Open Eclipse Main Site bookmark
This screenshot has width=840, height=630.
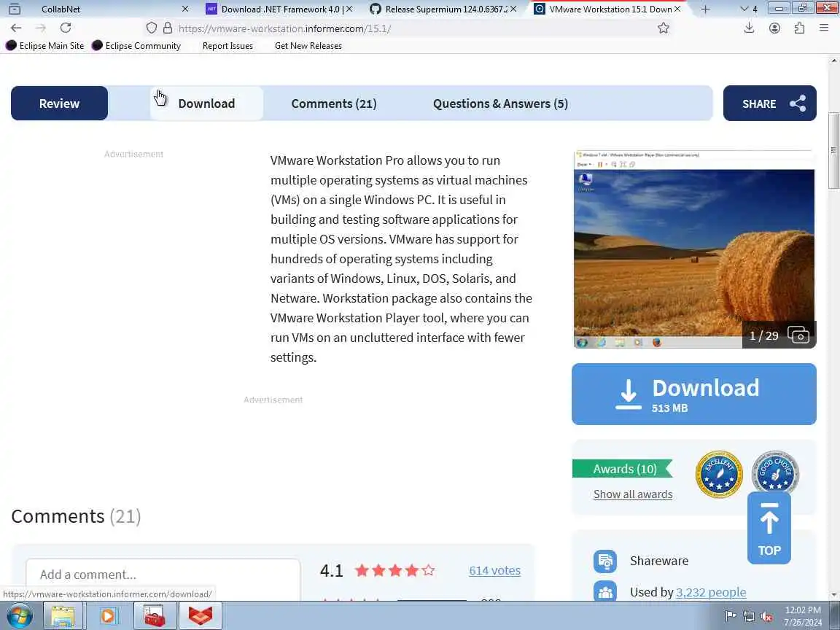[x=45, y=45]
